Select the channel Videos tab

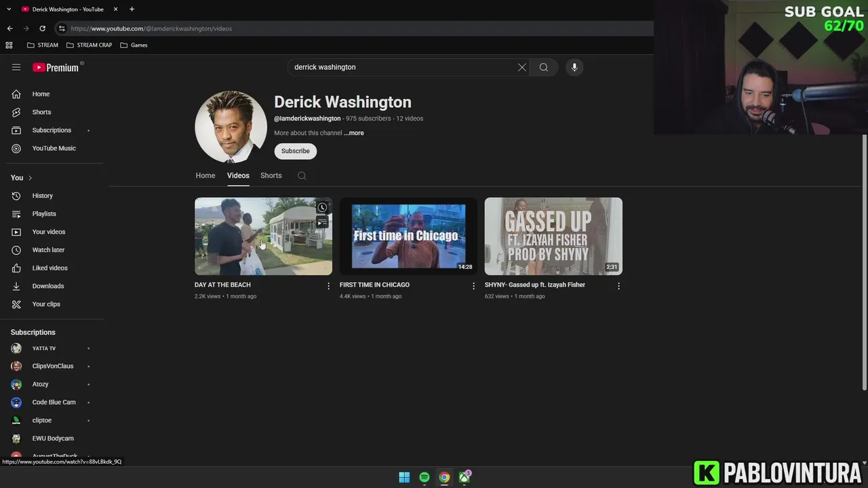(238, 176)
